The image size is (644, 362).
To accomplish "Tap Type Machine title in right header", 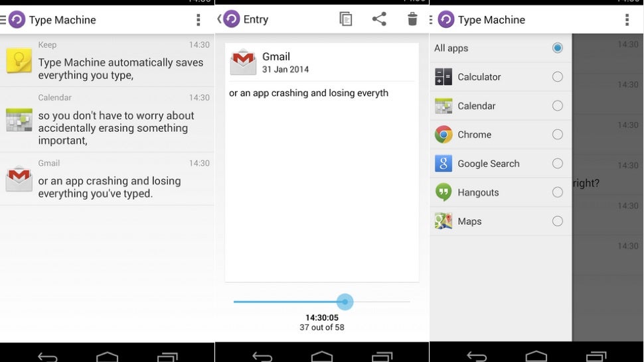I will (x=491, y=20).
